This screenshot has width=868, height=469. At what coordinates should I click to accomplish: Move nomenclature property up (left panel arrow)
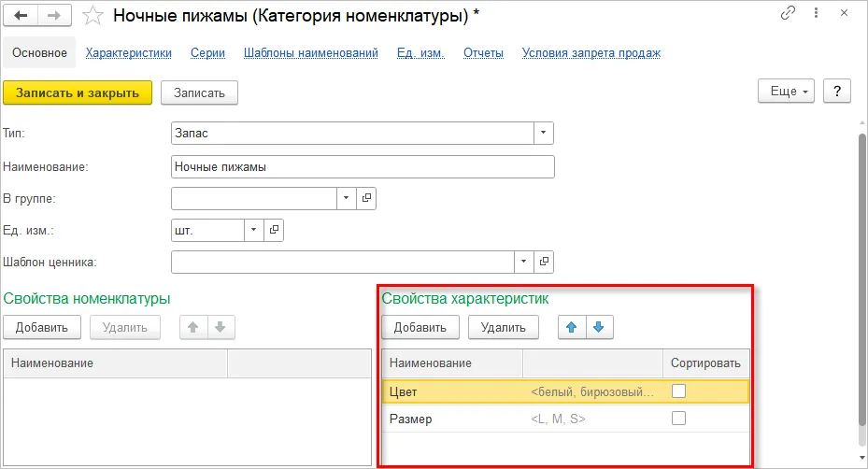tap(193, 327)
